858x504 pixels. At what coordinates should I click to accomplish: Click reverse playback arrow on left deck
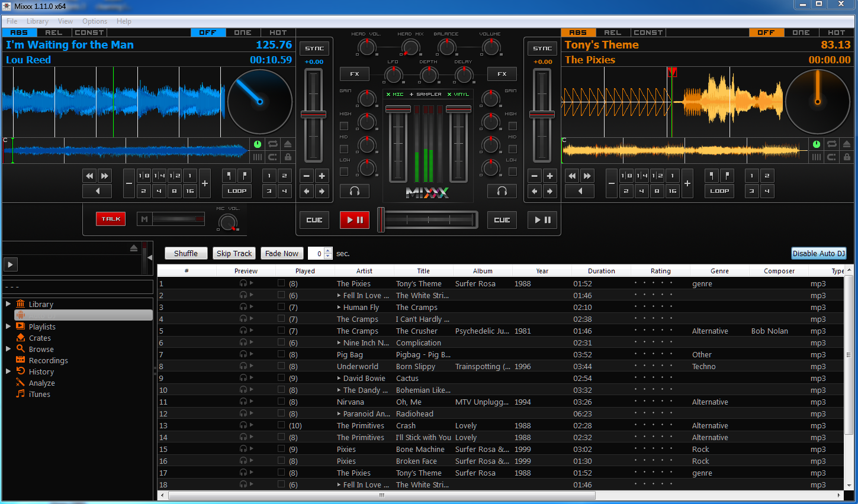(98, 191)
